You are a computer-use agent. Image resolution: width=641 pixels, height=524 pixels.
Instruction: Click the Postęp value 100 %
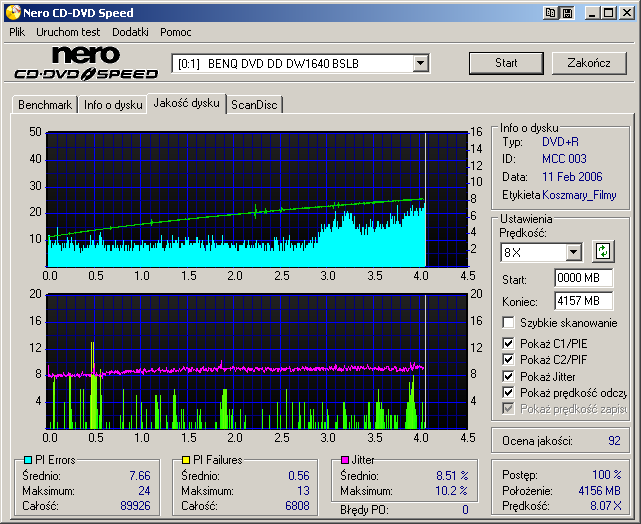click(607, 475)
